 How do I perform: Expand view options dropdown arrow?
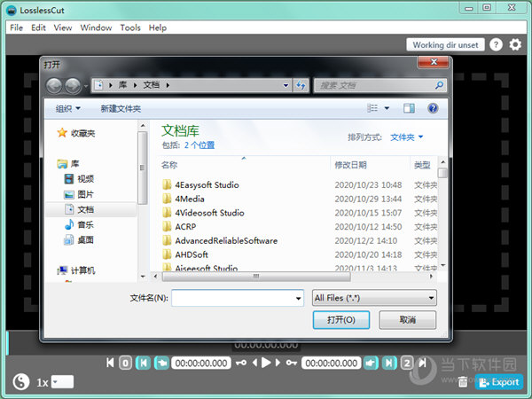pyautogui.click(x=387, y=108)
